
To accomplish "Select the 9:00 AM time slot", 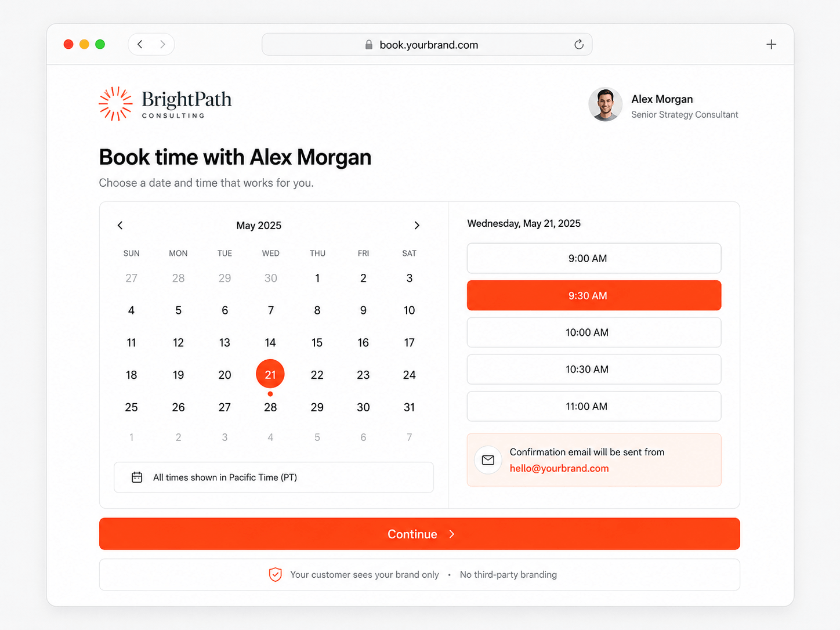I will click(594, 258).
